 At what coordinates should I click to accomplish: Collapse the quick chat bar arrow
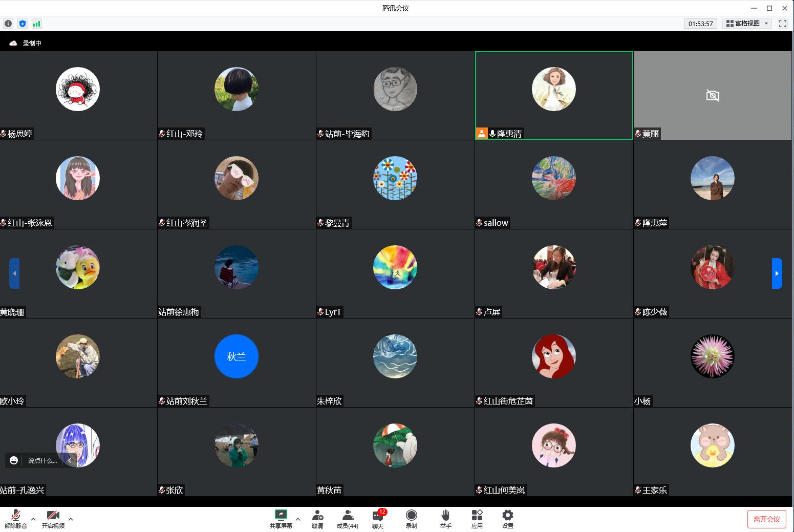[70, 460]
